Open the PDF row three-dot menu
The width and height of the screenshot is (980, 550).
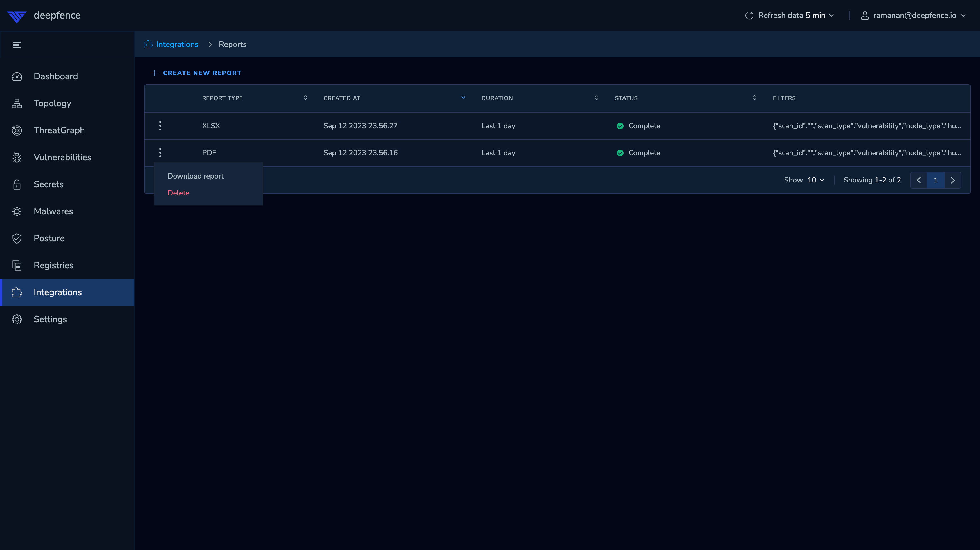pos(160,153)
